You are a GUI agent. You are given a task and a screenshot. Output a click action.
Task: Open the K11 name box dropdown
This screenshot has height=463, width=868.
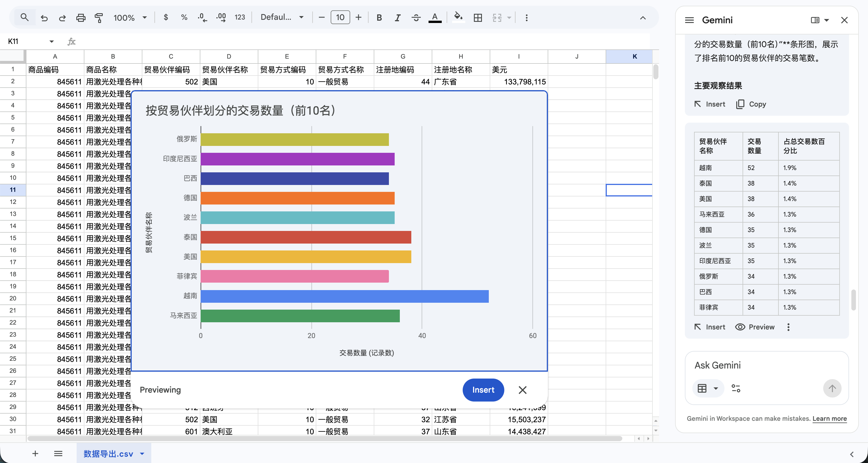point(51,41)
